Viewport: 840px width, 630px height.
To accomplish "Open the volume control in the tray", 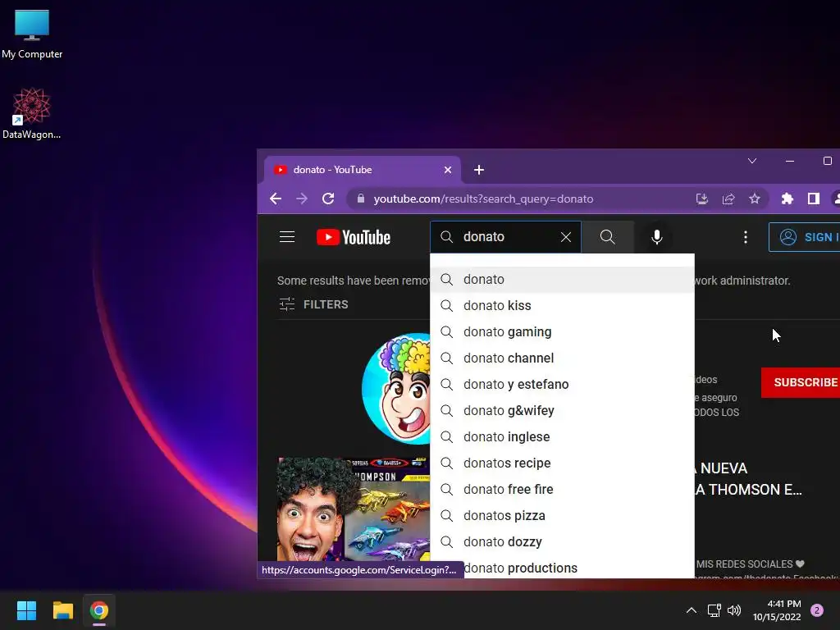I will coord(734,610).
